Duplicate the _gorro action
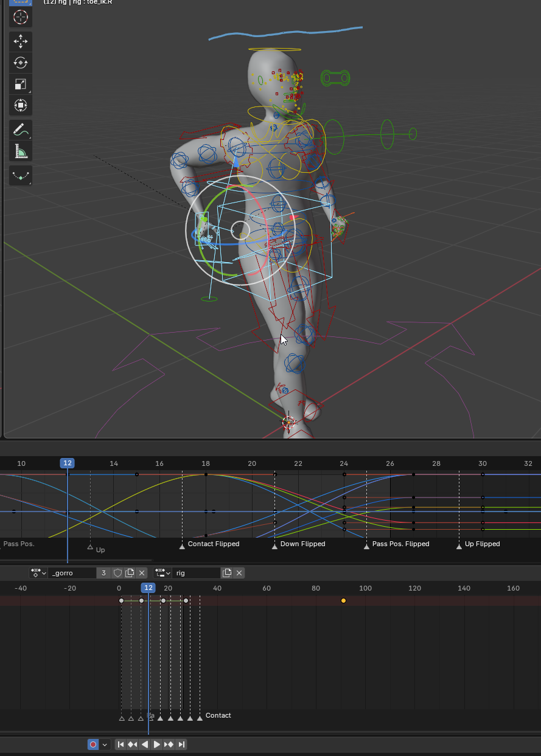 (x=129, y=573)
